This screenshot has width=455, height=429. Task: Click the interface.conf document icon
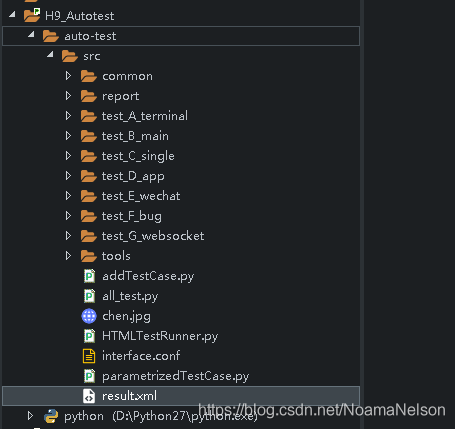click(x=89, y=356)
